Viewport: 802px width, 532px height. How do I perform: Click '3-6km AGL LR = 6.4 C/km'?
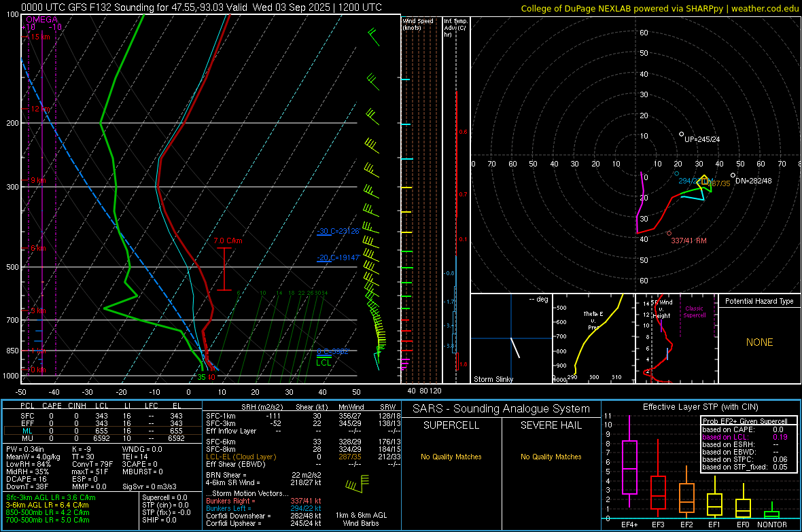coord(47,505)
